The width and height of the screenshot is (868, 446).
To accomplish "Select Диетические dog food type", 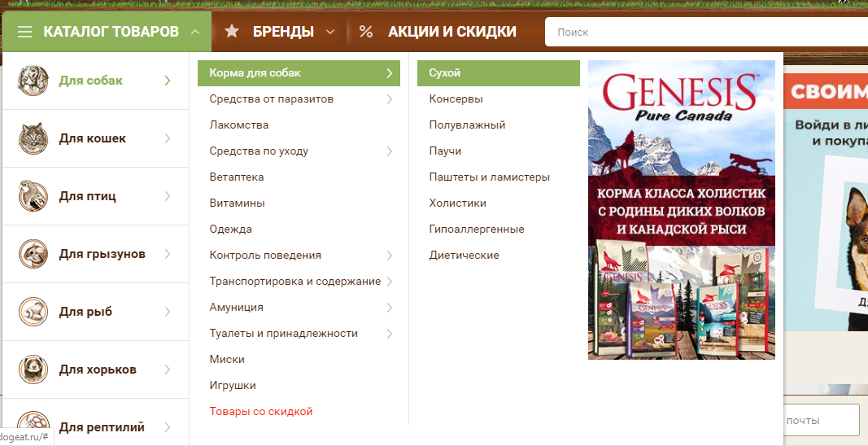I will pyautogui.click(x=464, y=256).
